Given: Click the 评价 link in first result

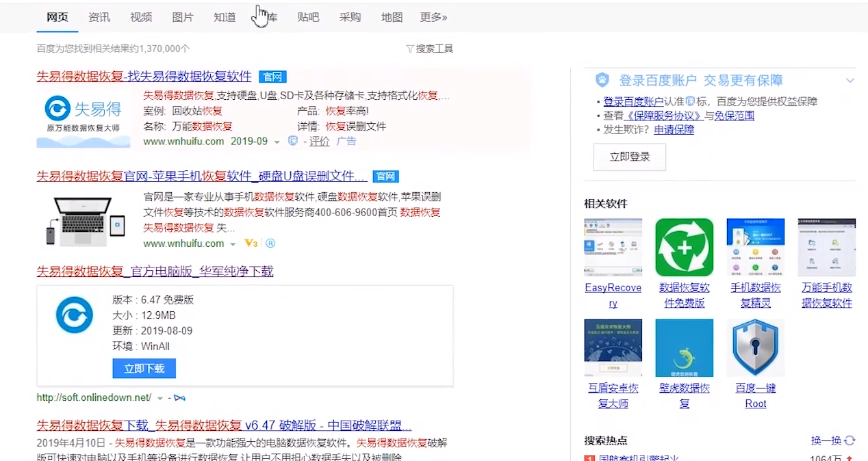Looking at the screenshot, I should [319, 142].
